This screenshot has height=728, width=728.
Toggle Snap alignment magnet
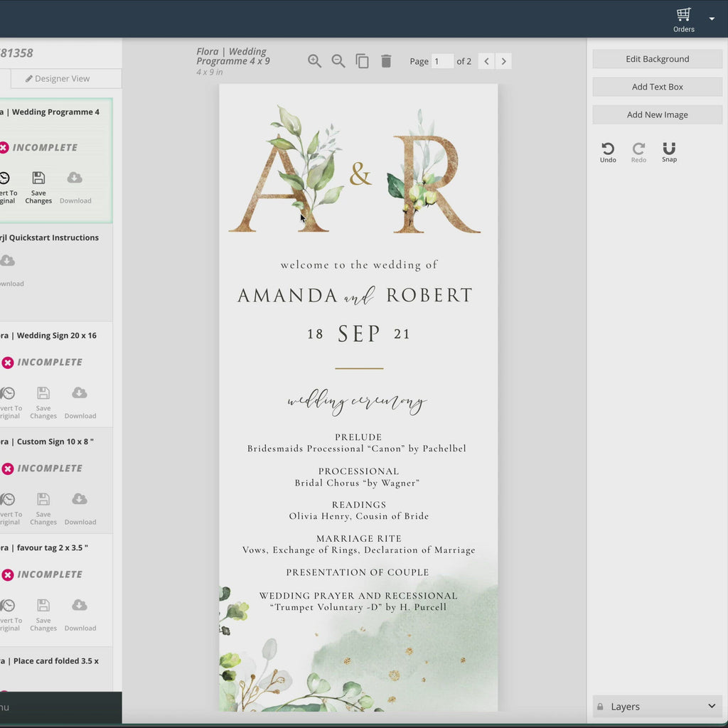tap(669, 152)
